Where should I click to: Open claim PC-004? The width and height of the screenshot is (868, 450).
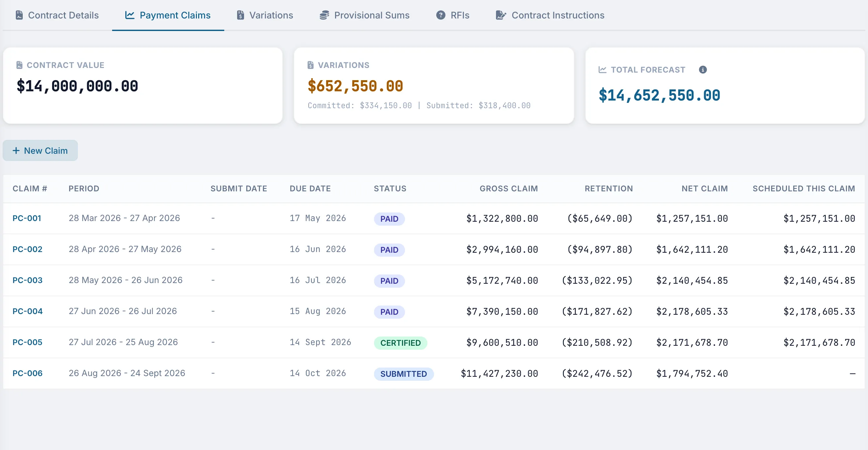(27, 311)
